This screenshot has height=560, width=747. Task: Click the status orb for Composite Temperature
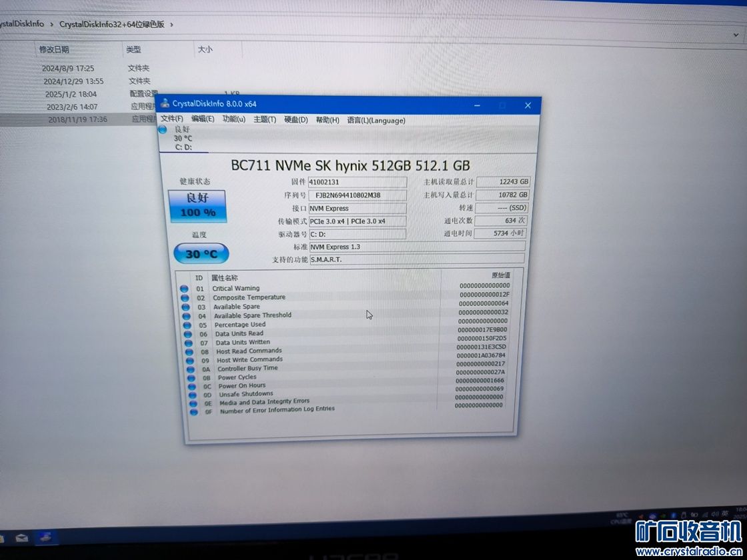(x=185, y=298)
